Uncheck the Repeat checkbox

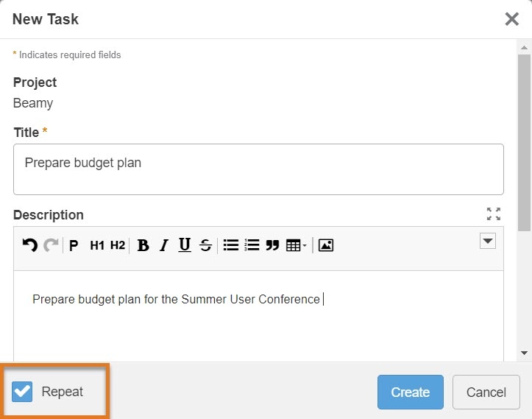point(23,392)
